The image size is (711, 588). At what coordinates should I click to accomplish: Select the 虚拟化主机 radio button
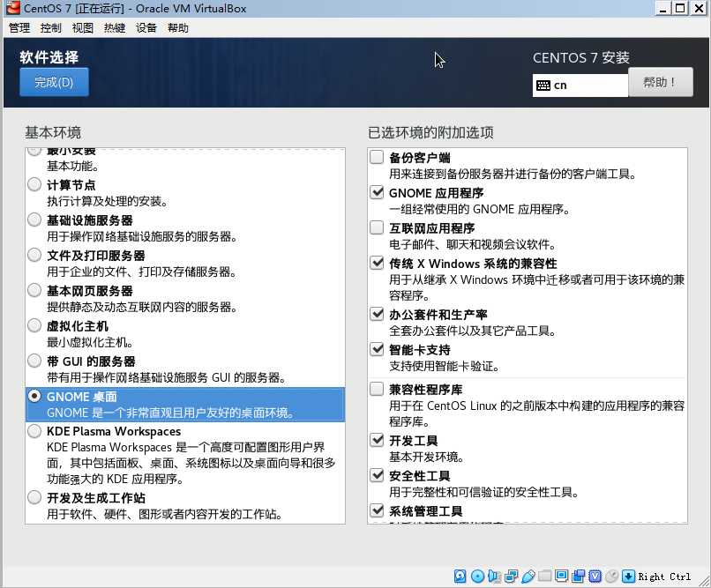[x=34, y=325]
